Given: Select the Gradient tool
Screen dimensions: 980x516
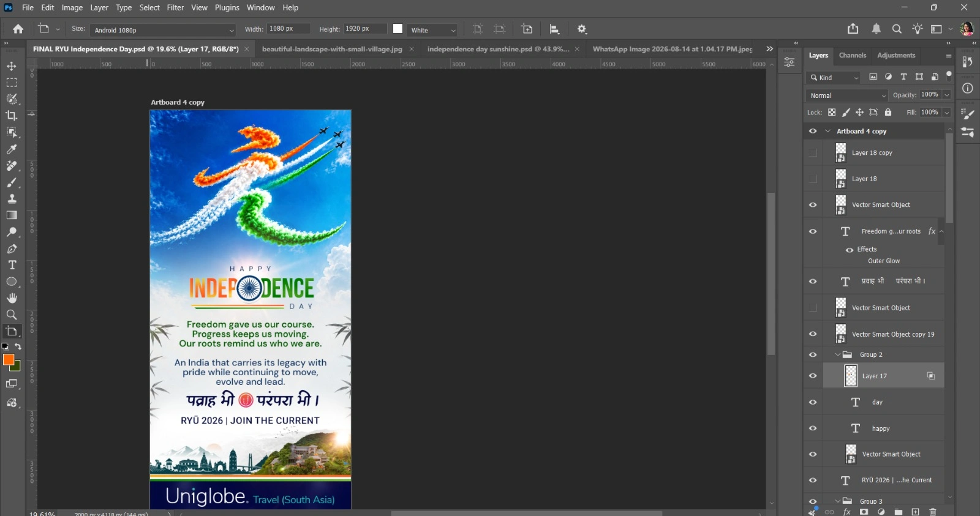Looking at the screenshot, I should point(12,215).
